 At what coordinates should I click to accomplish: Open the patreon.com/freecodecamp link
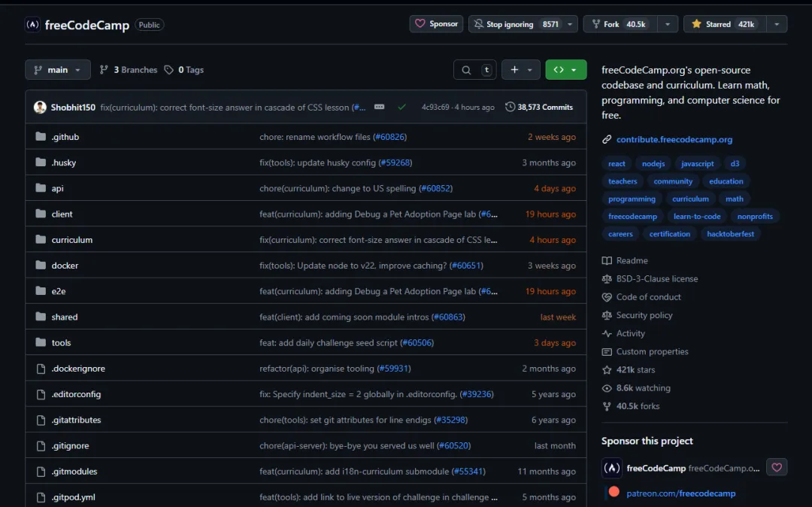pos(680,493)
